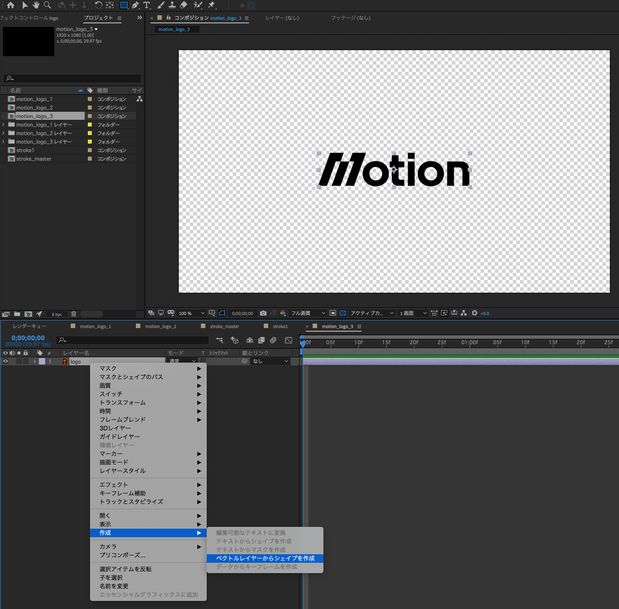The image size is (619, 609).
Task: Select the Rotation tool
Action: pyautogui.click(x=98, y=5)
